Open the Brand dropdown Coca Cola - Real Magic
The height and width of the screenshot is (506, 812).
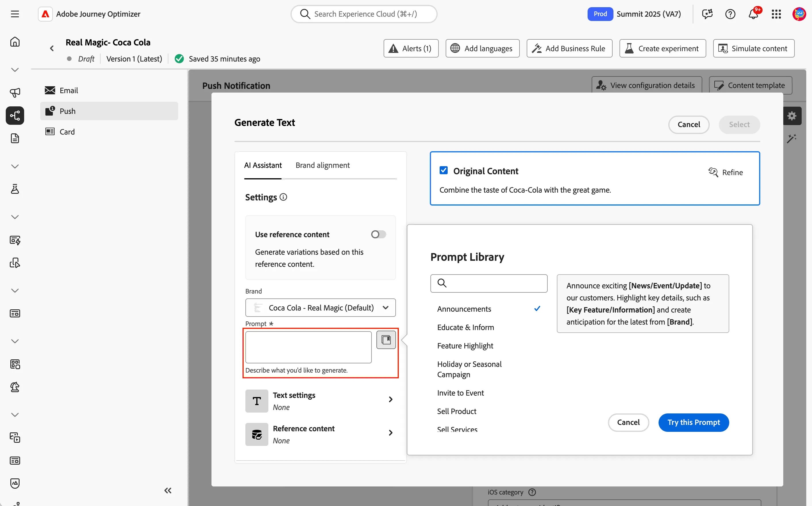click(320, 308)
